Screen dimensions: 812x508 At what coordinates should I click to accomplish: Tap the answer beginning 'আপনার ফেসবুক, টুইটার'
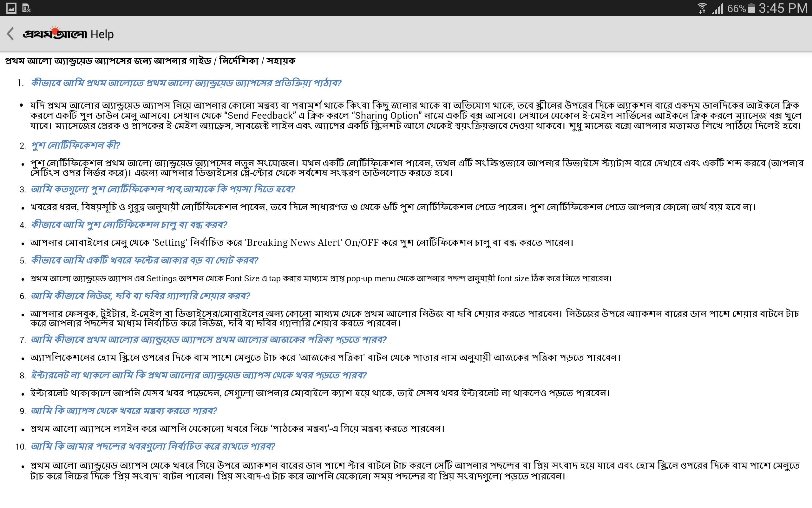tap(415, 318)
